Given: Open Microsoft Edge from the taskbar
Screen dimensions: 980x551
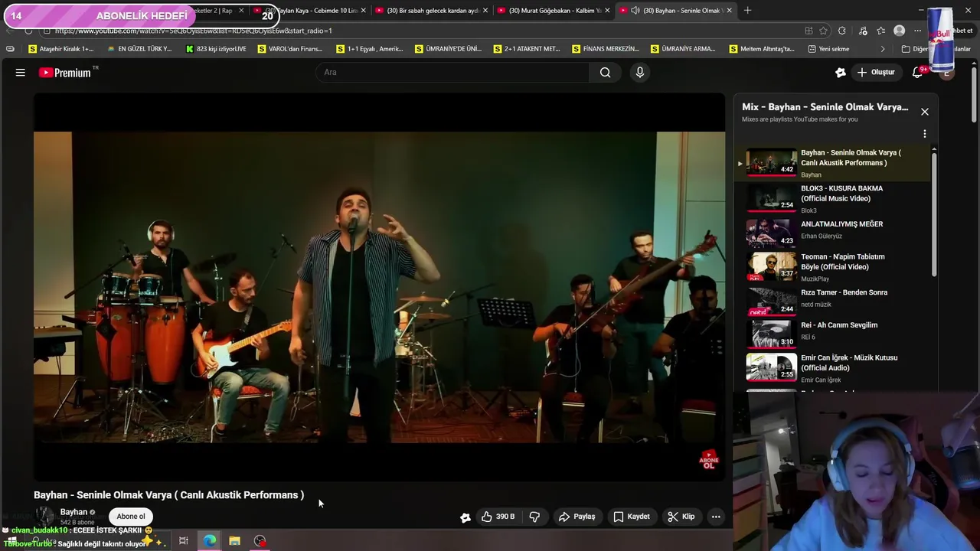Looking at the screenshot, I should 209,541.
